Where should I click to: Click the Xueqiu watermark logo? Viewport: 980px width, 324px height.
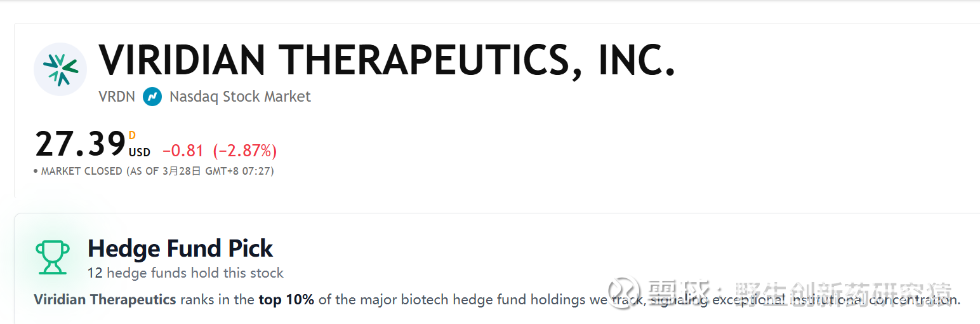(623, 292)
